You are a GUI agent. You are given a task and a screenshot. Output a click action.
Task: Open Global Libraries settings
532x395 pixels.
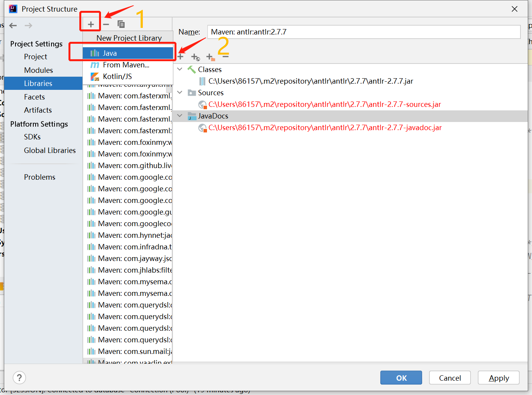[50, 150]
